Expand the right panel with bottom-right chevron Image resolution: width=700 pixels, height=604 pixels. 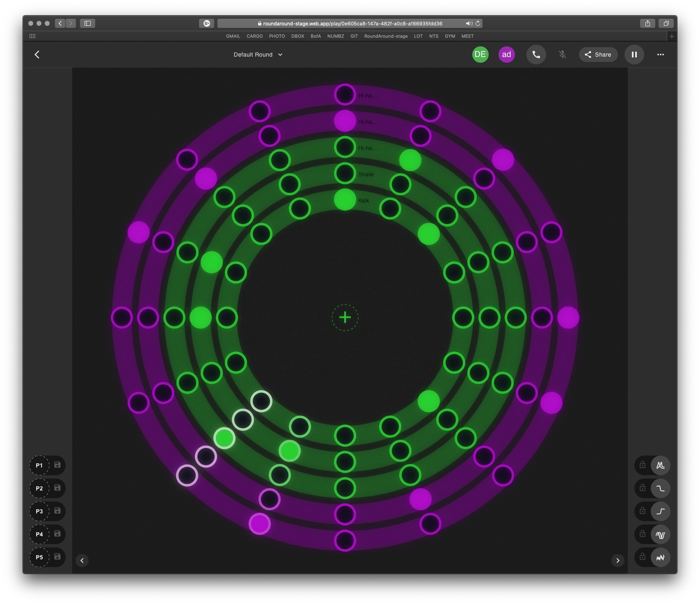[618, 561]
